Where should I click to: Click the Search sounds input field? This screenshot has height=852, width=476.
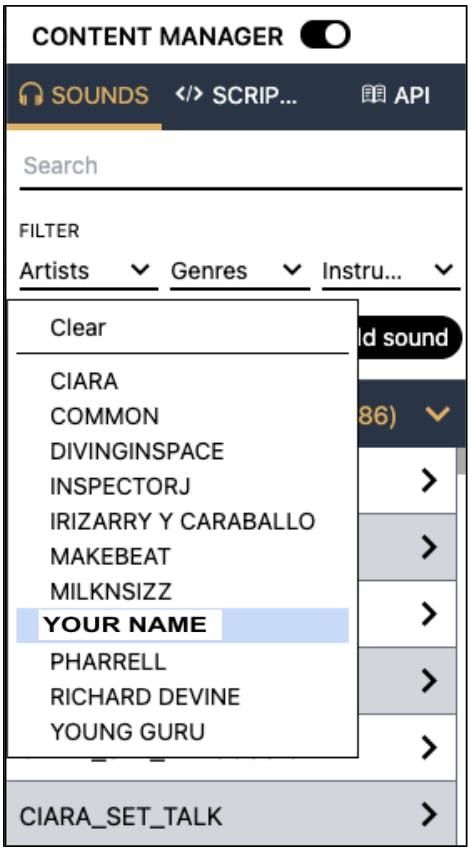(241, 166)
